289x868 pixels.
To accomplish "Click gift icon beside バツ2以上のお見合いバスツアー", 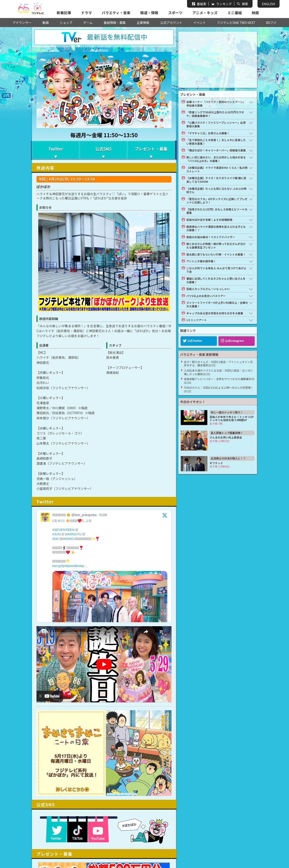I will tap(183, 295).
